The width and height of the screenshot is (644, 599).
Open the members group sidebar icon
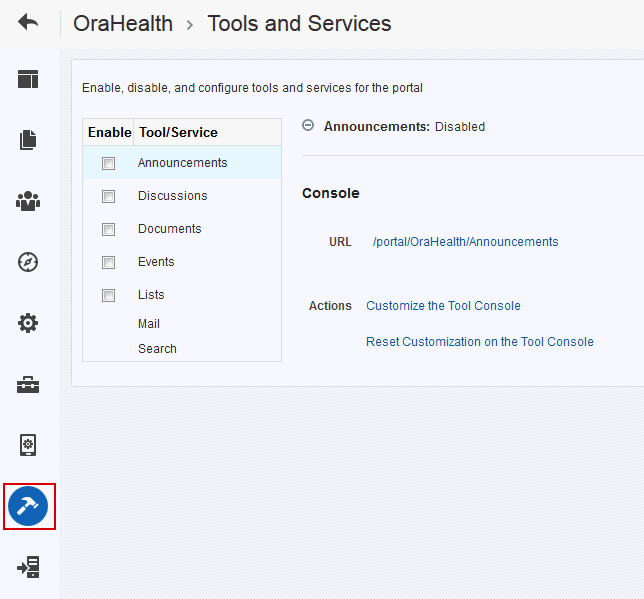[x=28, y=201]
